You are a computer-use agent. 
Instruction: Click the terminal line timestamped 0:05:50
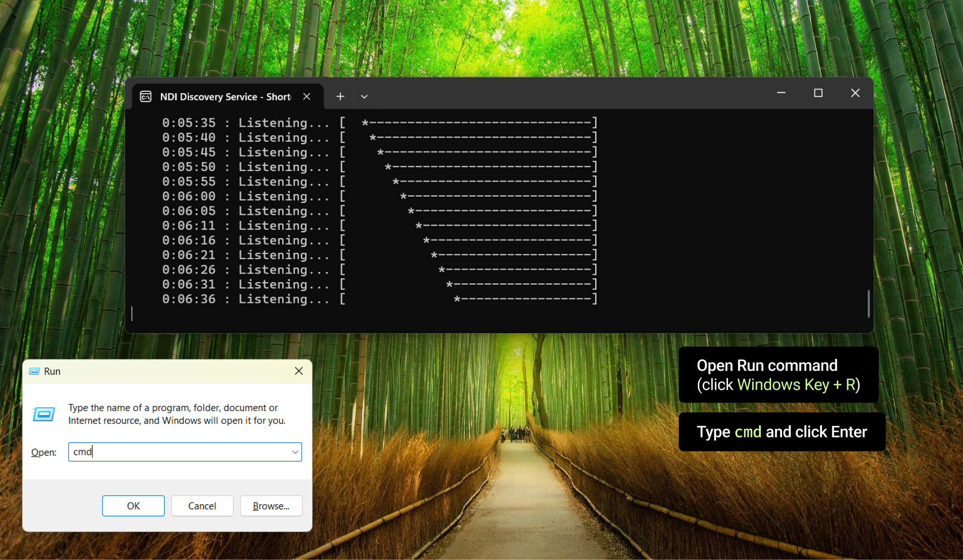pos(379,167)
